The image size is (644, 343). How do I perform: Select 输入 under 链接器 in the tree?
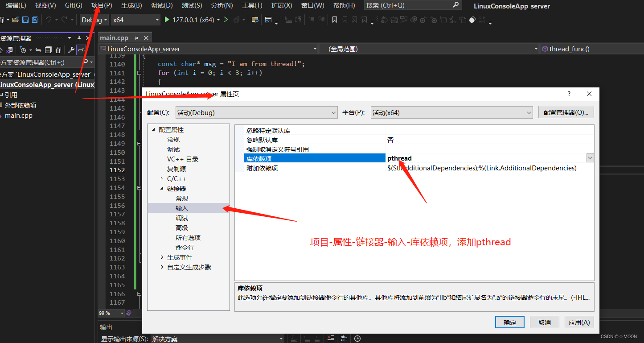coord(182,208)
